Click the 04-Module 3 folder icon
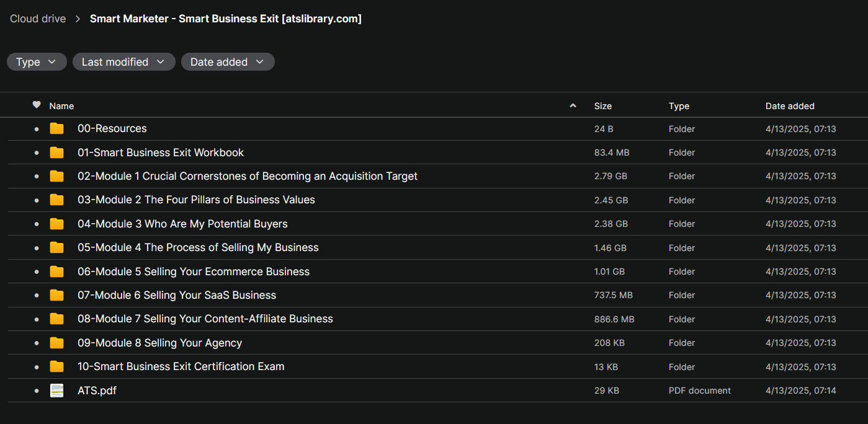 pos(57,224)
